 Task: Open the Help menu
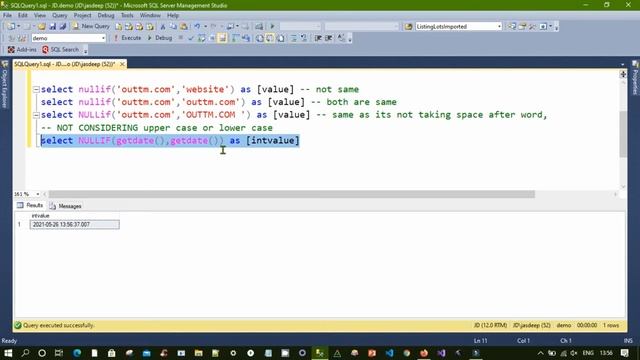point(173,16)
